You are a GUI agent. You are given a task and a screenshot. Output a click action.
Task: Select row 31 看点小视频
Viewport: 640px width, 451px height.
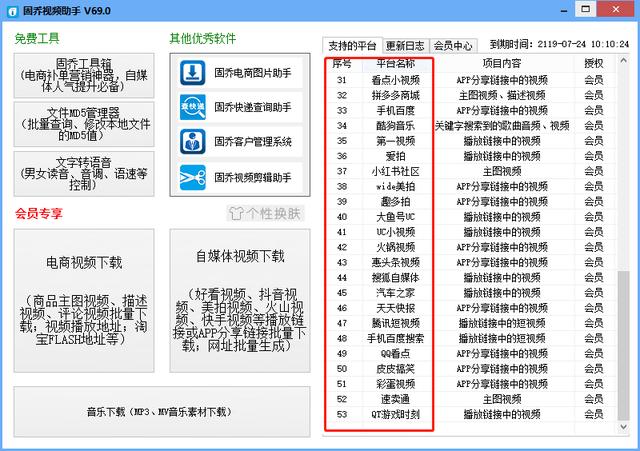point(471,80)
